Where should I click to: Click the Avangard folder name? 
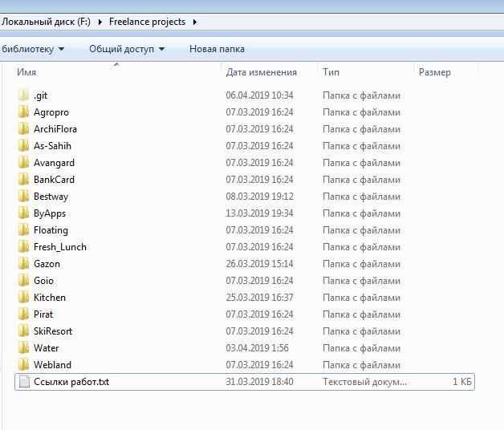(x=54, y=163)
